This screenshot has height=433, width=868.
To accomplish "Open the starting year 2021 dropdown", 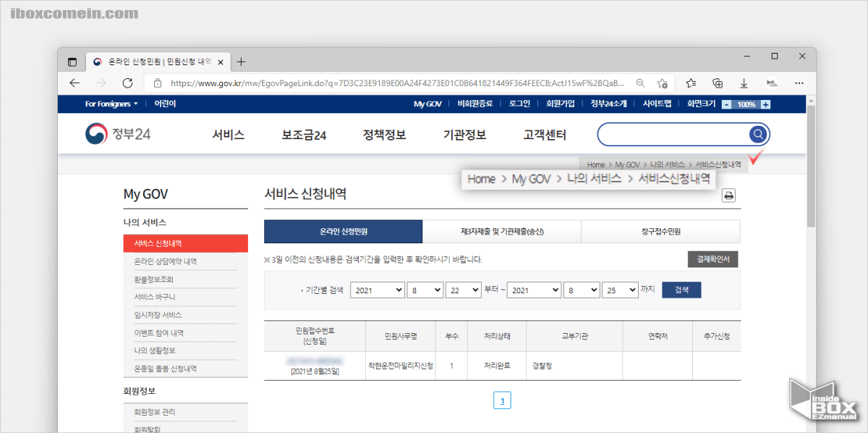I will pyautogui.click(x=377, y=289).
